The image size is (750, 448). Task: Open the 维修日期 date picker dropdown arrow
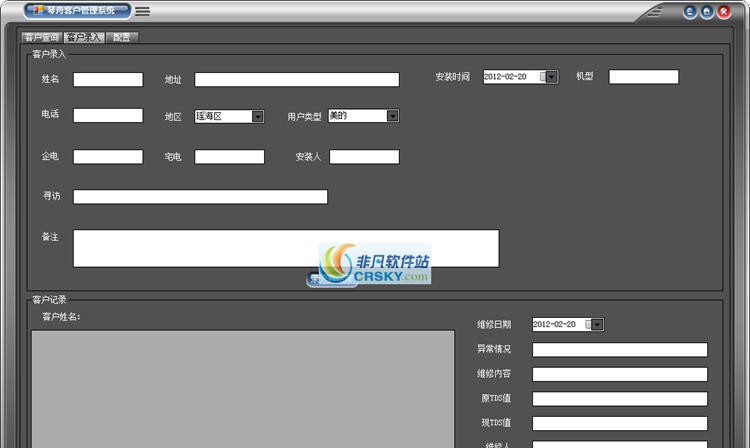pyautogui.click(x=597, y=325)
